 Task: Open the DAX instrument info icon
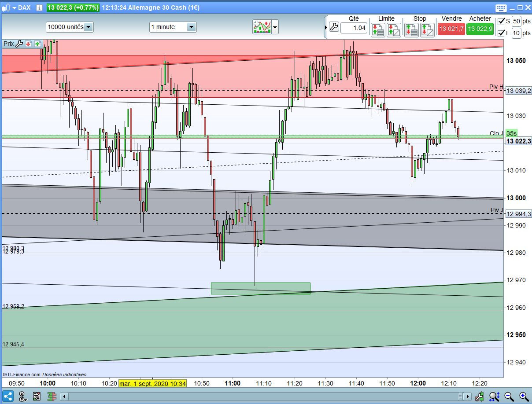pyautogui.click(x=39, y=7)
